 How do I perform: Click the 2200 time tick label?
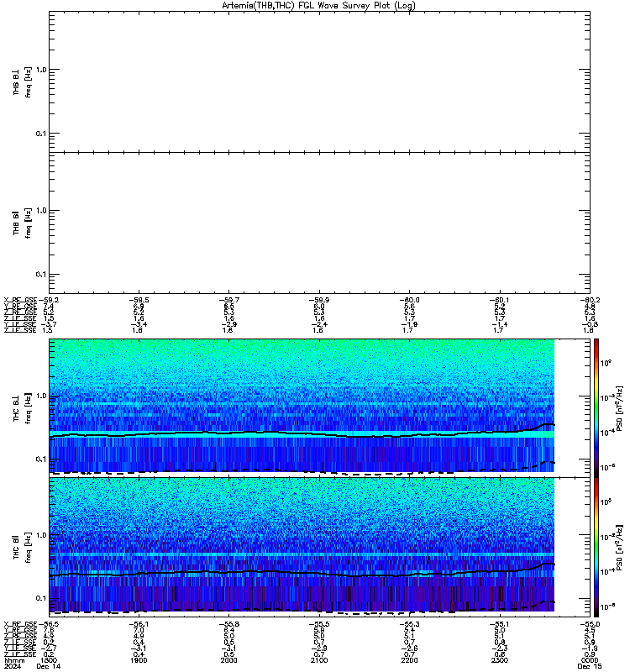pos(409,660)
